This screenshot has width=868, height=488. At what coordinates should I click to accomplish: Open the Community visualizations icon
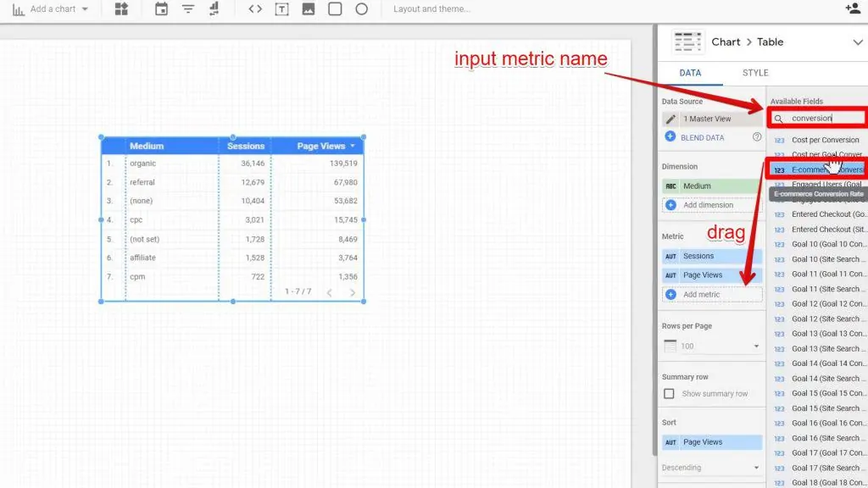(x=121, y=9)
